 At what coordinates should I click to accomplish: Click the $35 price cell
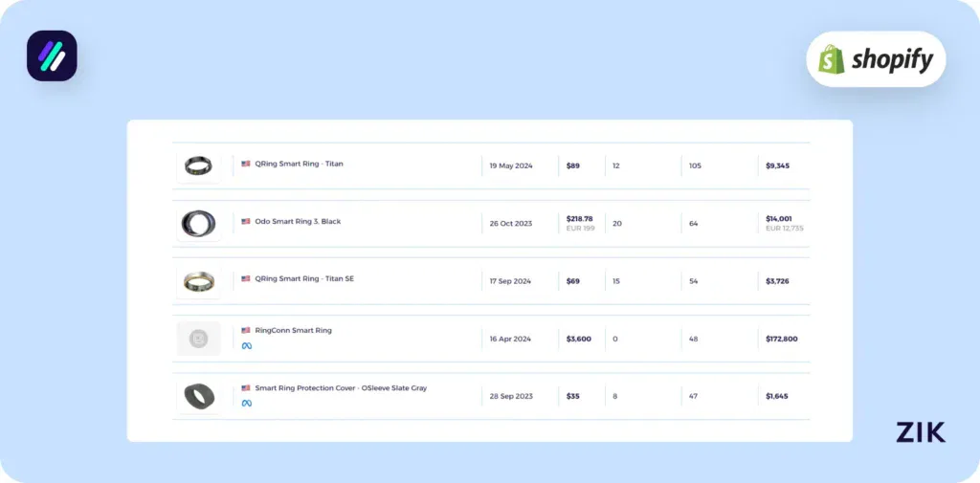[x=573, y=396]
